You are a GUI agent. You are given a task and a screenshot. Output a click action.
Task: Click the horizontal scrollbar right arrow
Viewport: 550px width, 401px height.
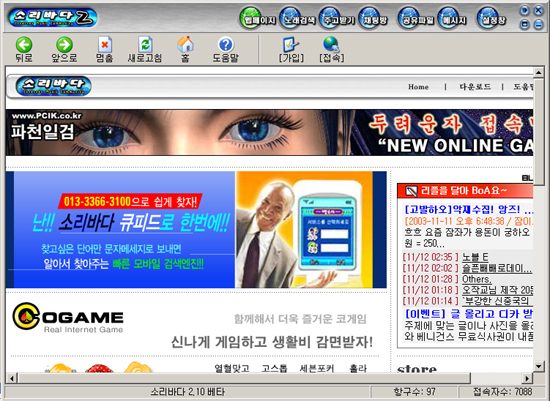click(527, 378)
